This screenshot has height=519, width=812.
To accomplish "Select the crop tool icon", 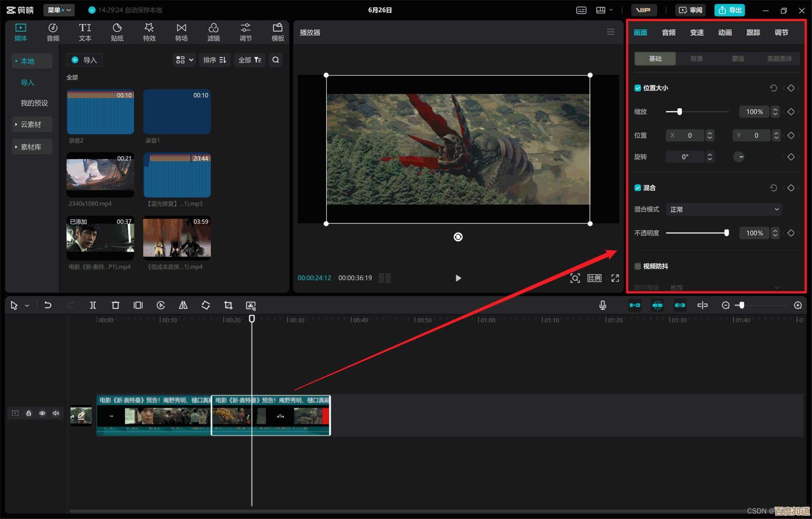I will point(228,305).
